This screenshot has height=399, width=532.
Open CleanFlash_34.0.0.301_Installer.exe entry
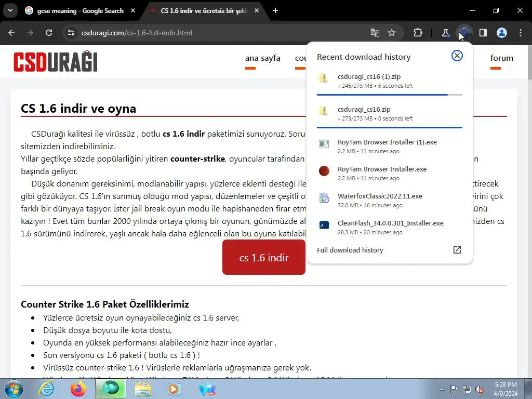coord(390,228)
